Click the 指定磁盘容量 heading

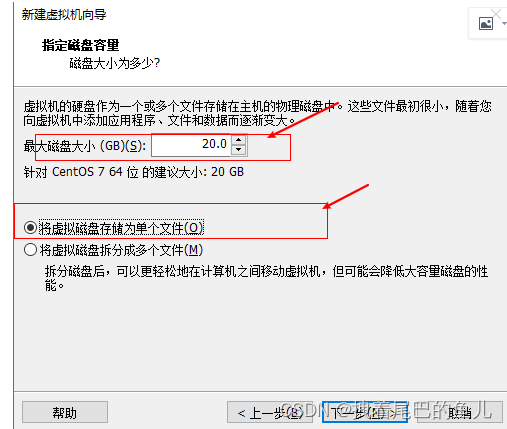point(80,45)
